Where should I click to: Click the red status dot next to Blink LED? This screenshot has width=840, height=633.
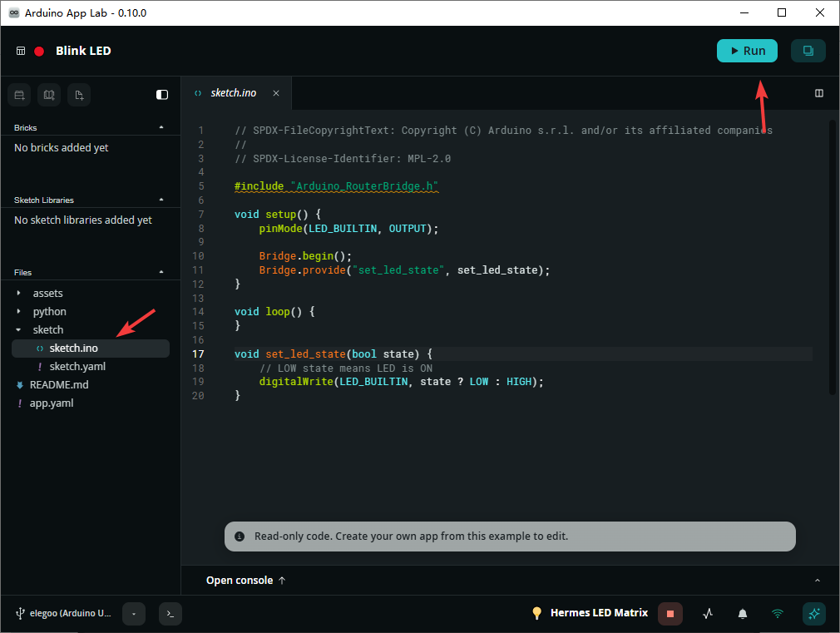click(x=39, y=52)
